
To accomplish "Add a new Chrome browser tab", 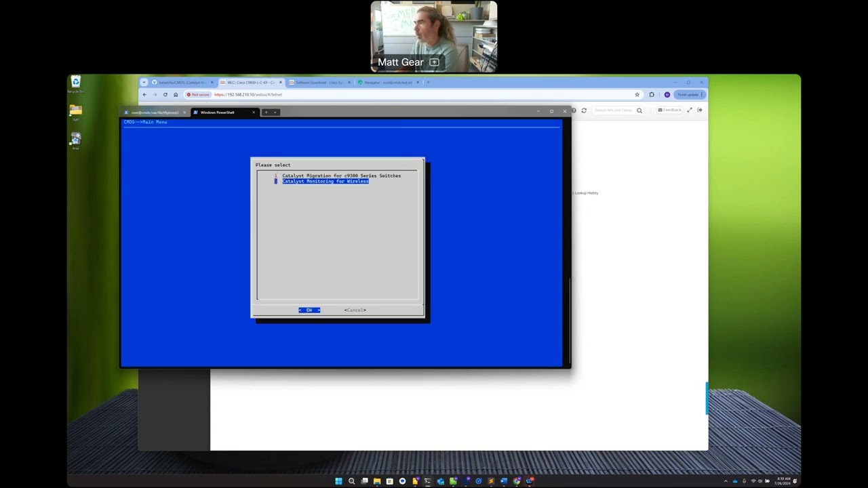I will point(427,83).
